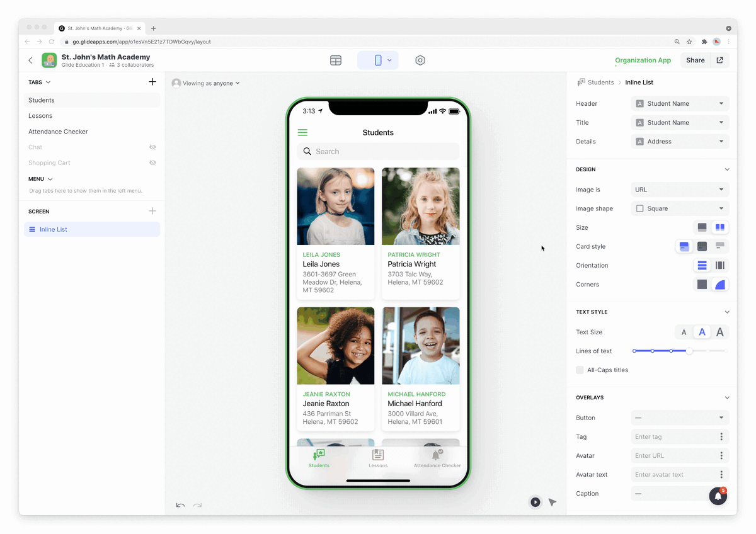Click the Search field in preview
The width and height of the screenshot is (756, 534).
point(378,151)
